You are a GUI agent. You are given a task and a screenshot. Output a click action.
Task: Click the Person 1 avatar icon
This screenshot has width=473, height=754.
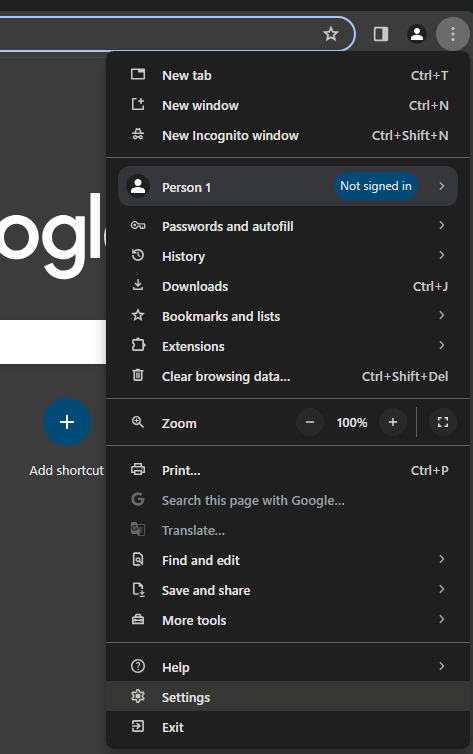[138, 186]
